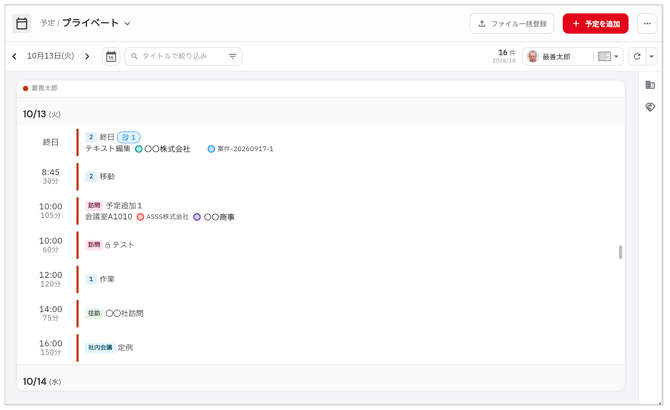Screen dimensions: 670x410
Task: Open filter options icon in search box
Action: click(x=232, y=56)
